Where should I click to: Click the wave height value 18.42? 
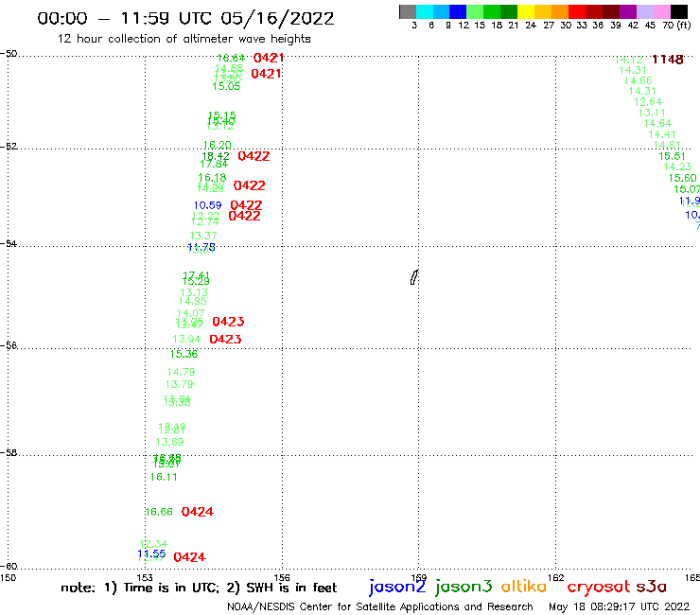point(216,156)
